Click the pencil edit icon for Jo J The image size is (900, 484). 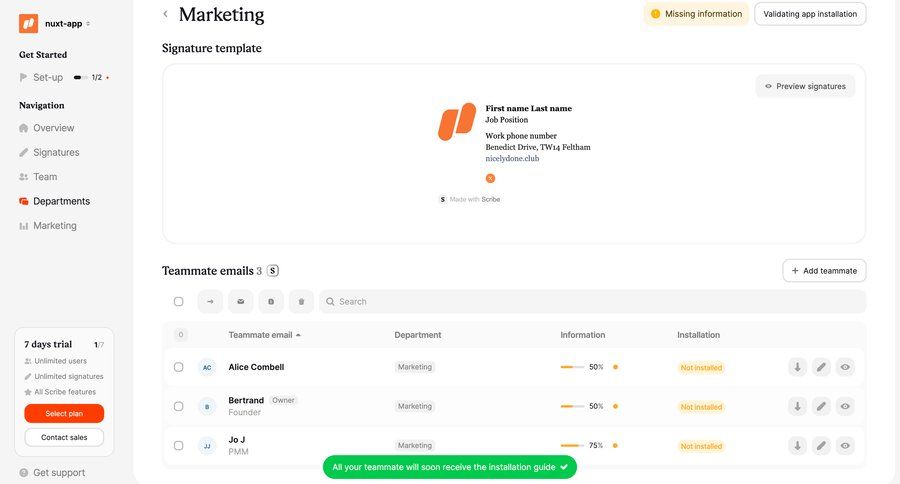tap(821, 446)
